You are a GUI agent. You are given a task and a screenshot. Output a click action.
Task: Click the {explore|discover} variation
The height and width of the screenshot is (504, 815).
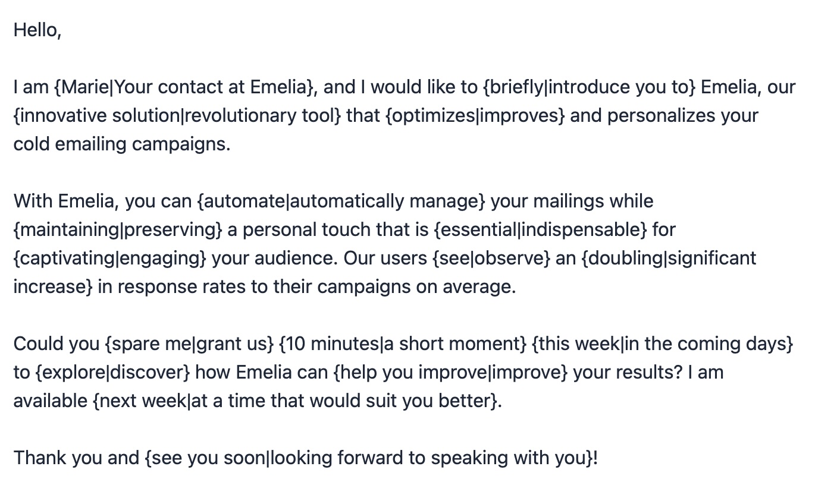click(112, 372)
